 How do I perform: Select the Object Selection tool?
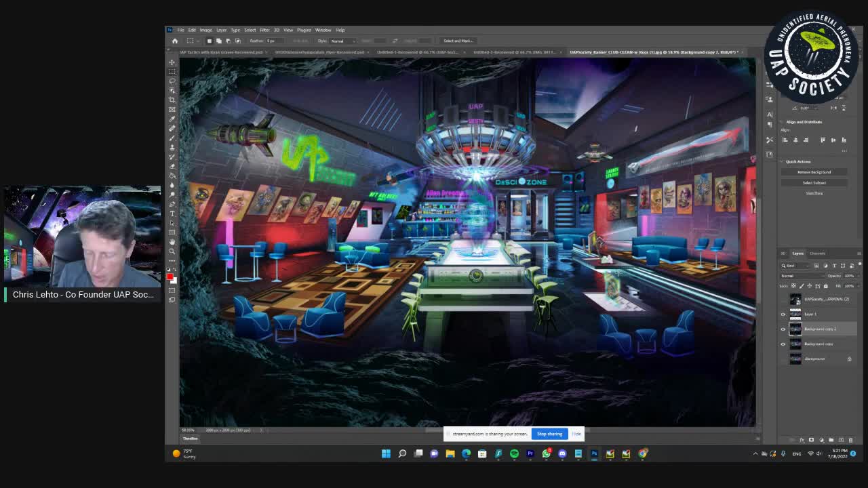172,91
